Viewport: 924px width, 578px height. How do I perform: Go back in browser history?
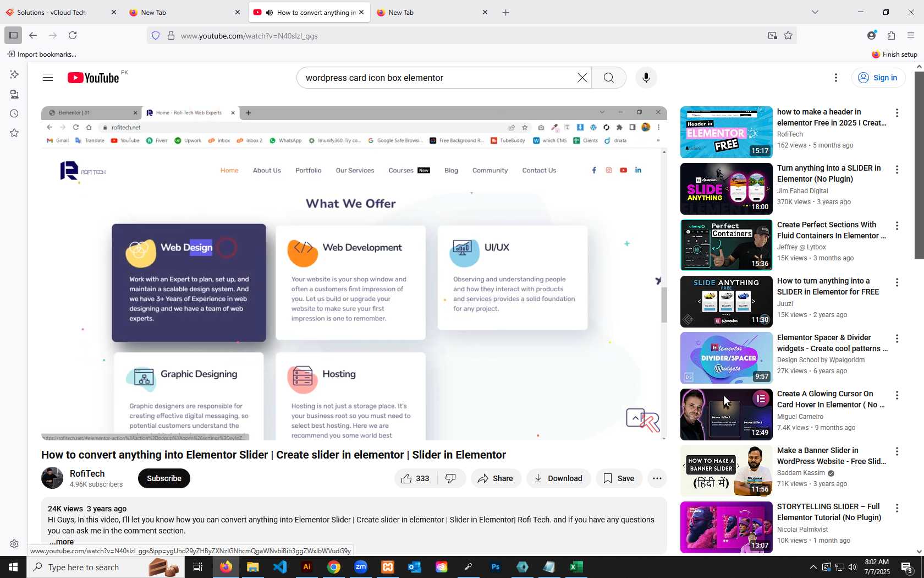coord(33,35)
